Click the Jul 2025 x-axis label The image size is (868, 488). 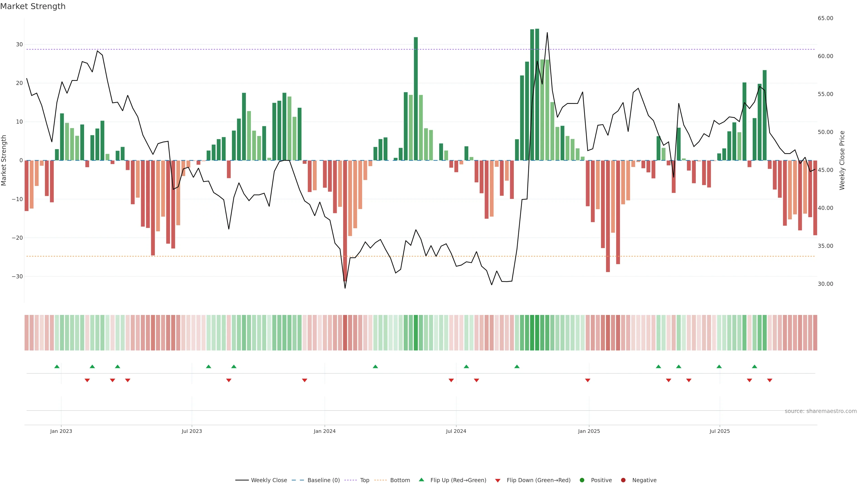pos(719,431)
